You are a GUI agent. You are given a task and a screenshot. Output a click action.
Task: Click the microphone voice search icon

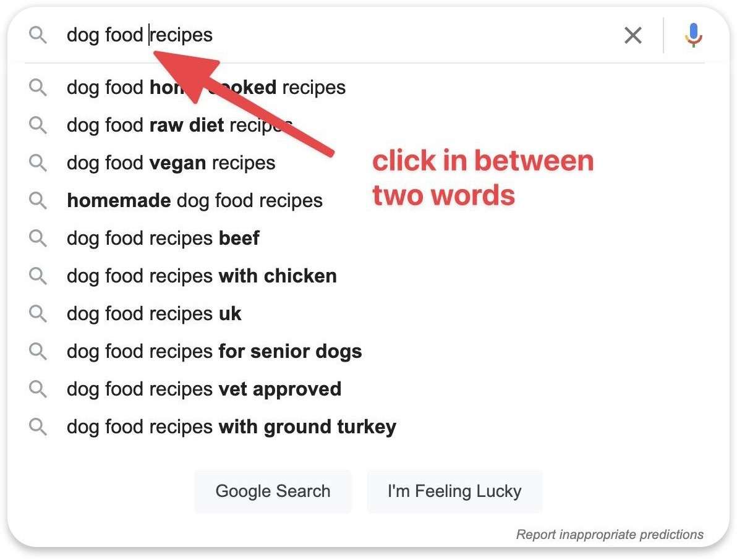[694, 35]
